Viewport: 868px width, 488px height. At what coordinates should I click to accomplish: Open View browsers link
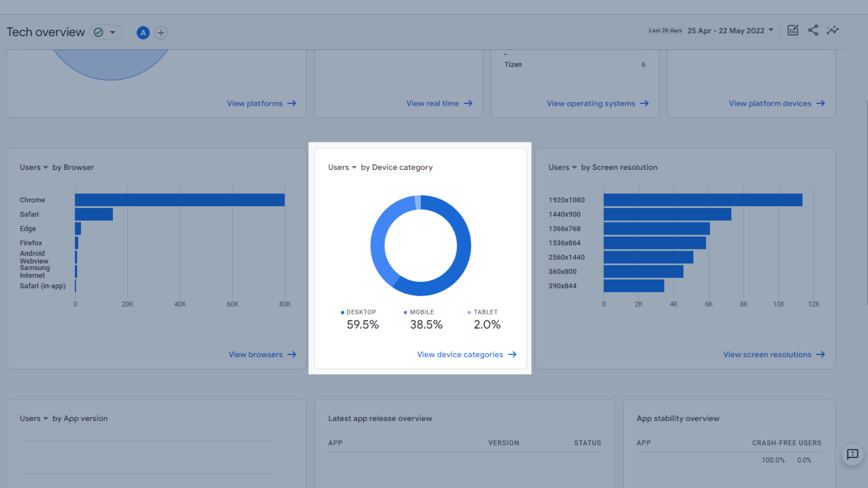pos(256,355)
